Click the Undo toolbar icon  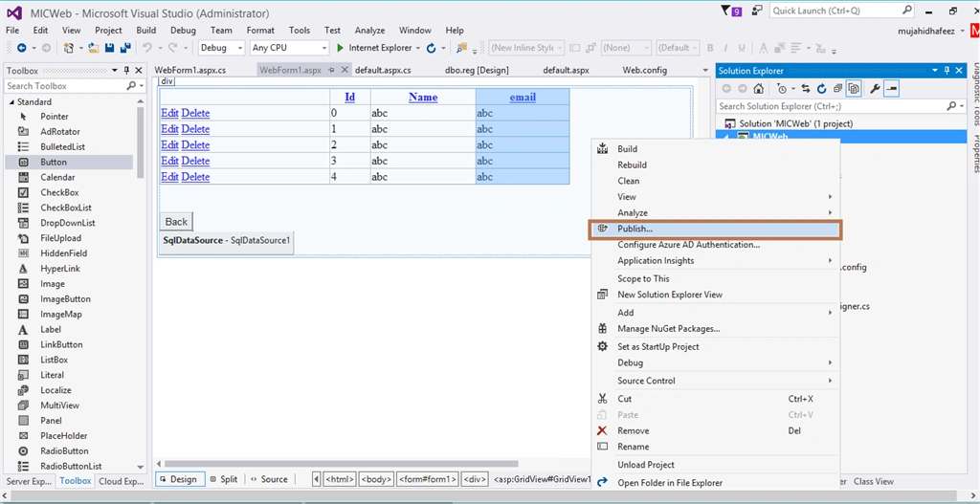click(x=146, y=48)
